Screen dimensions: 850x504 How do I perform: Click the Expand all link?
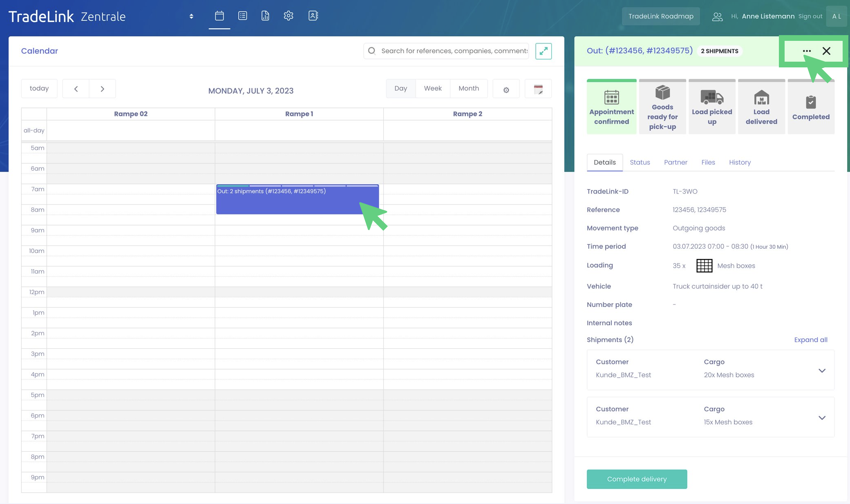pyautogui.click(x=810, y=340)
